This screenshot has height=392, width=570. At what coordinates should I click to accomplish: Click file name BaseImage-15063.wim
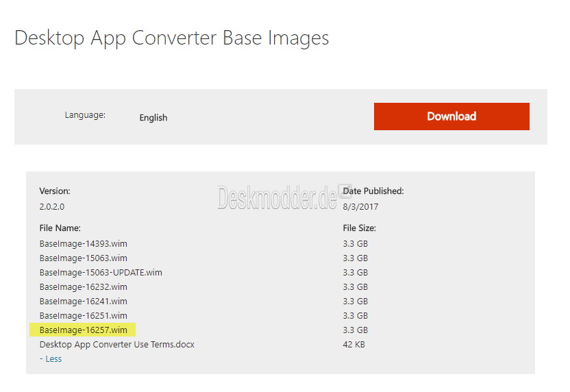84,258
